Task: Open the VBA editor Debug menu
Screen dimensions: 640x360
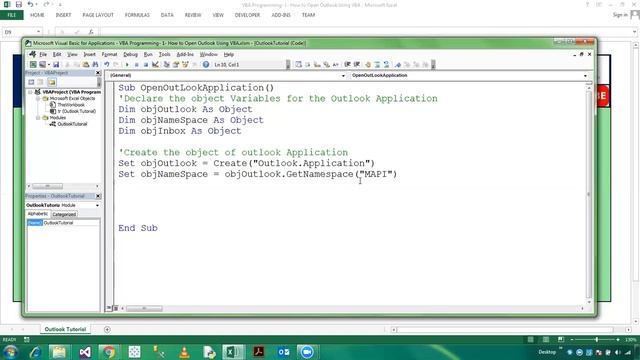Action: coord(130,54)
